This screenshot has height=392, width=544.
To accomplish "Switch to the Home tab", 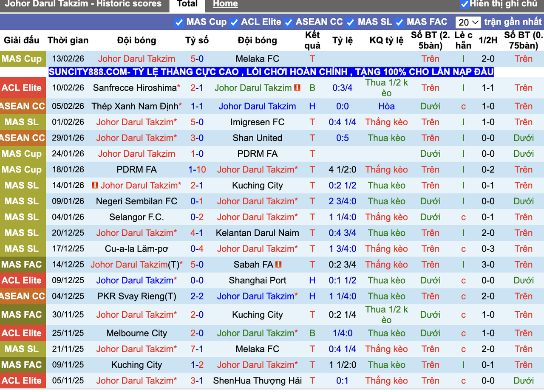I will coord(225,4).
